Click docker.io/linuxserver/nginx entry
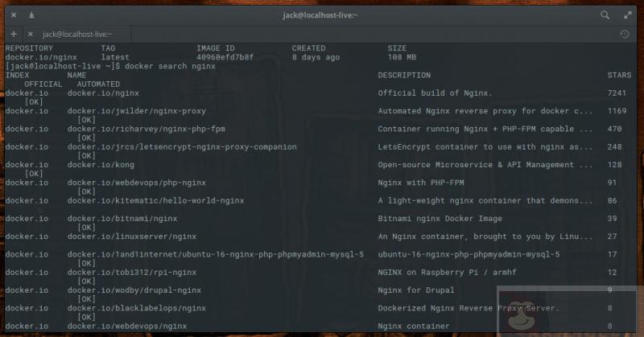644x337 pixels. pyautogui.click(x=132, y=236)
